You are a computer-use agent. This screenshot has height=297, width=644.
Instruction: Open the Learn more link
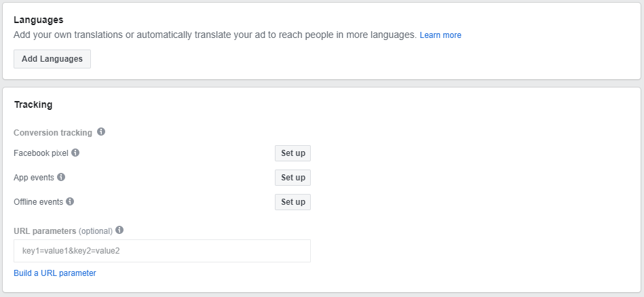click(440, 35)
